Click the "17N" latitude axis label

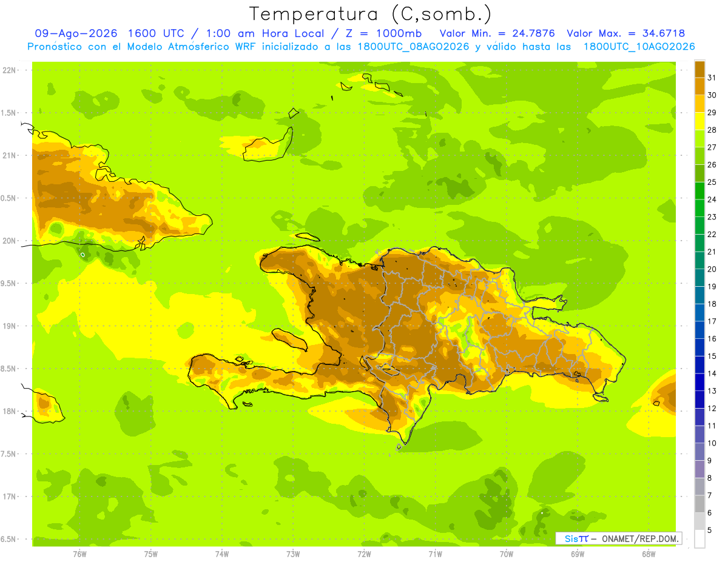(x=9, y=497)
